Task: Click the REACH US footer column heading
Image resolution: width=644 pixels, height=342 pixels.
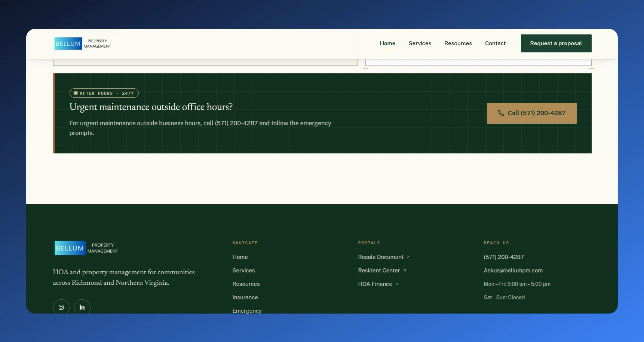Action: (x=496, y=243)
